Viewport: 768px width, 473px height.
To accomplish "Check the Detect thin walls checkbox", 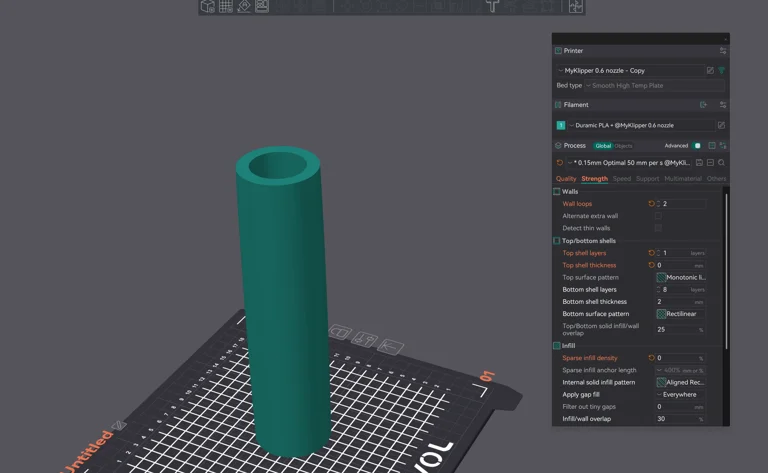I will pos(658,228).
